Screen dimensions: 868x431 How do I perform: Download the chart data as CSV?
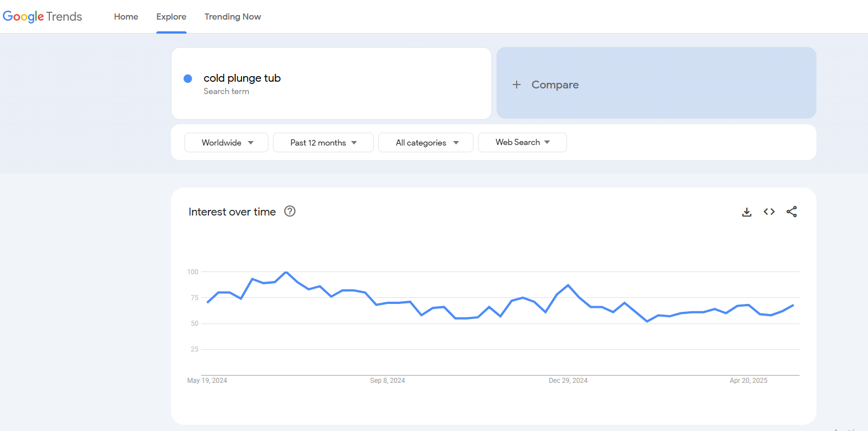pyautogui.click(x=746, y=212)
